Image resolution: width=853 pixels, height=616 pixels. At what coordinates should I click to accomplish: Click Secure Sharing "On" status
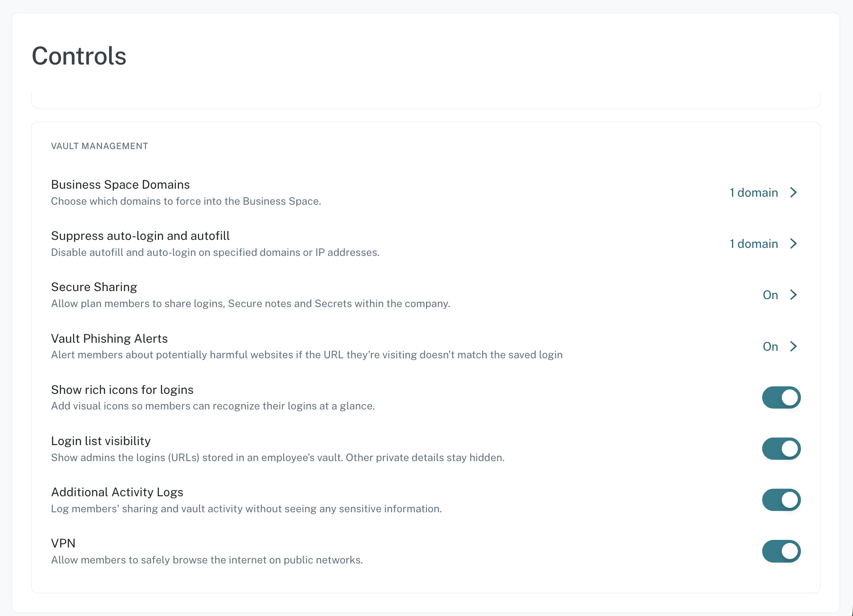(x=770, y=295)
